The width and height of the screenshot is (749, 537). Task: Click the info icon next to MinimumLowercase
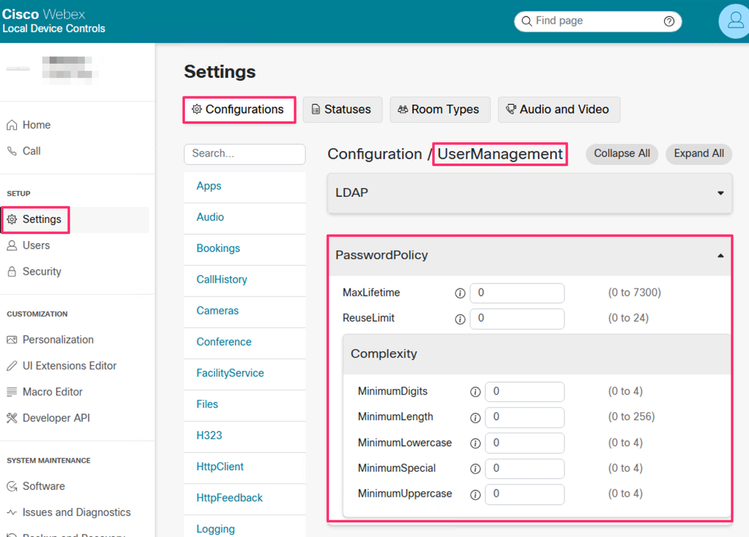coord(475,443)
